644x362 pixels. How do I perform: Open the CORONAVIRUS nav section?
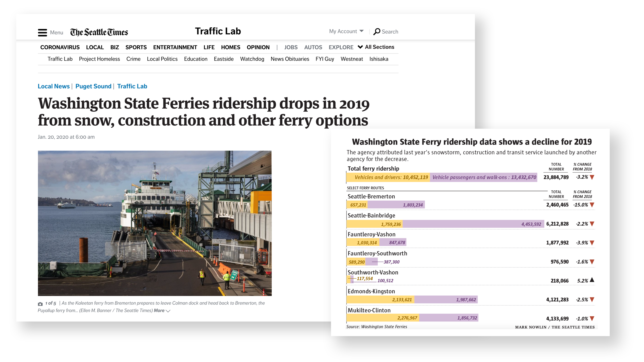pyautogui.click(x=60, y=47)
